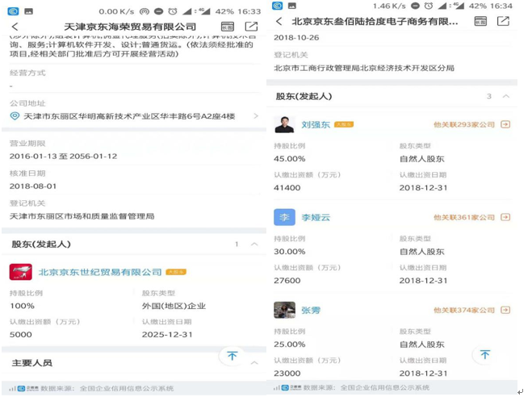This screenshot has height=401, width=532.
Task: Select 李娅云 share ratio 30.00%
Action: click(289, 252)
